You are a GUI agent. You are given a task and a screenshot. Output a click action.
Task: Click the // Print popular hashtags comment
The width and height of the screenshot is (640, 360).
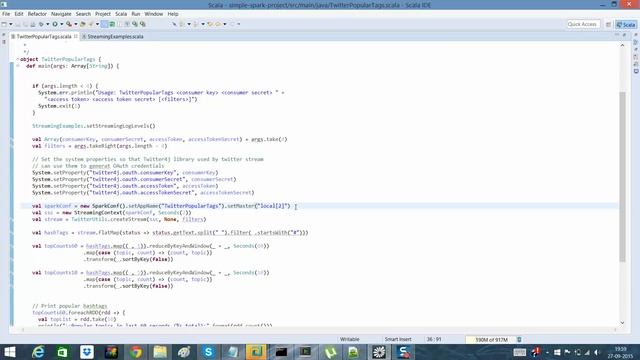pyautogui.click(x=69, y=306)
